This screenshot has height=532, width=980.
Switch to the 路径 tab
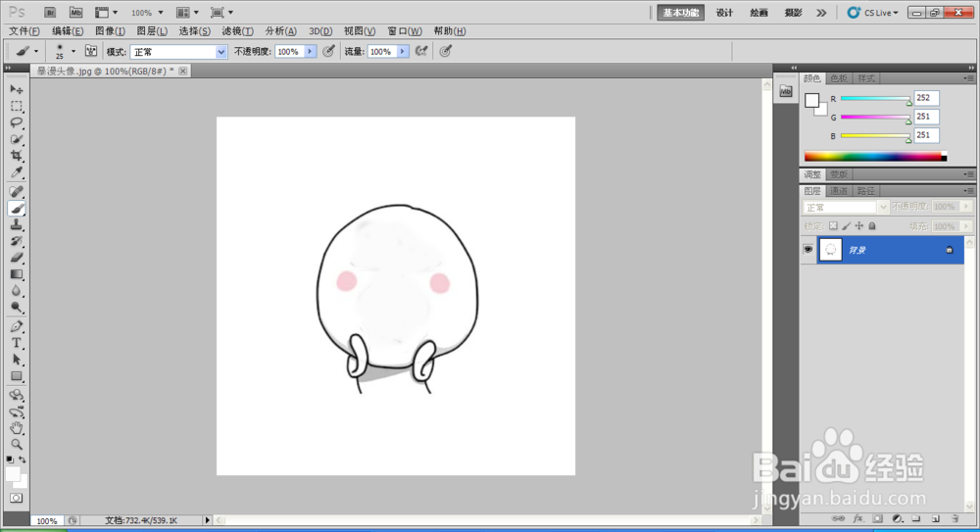click(x=865, y=191)
